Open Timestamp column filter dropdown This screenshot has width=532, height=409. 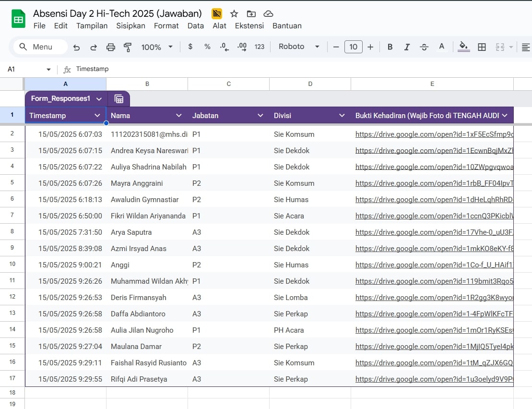(97, 115)
